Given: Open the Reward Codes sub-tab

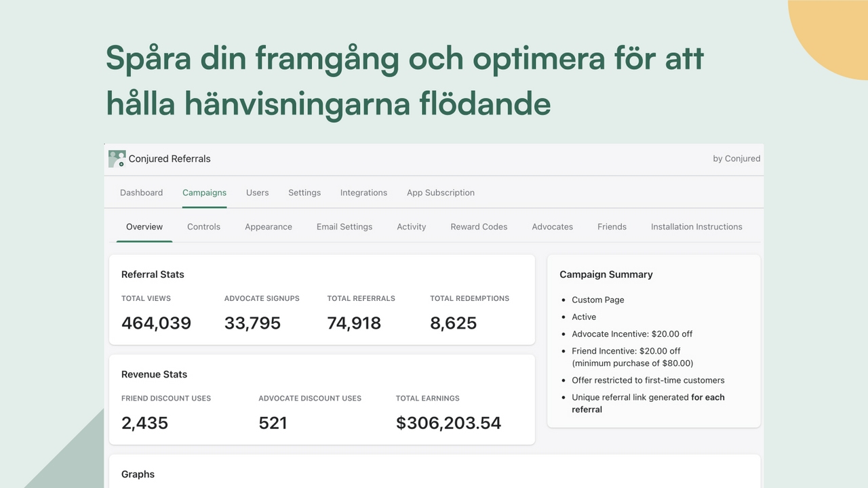Looking at the screenshot, I should point(479,226).
